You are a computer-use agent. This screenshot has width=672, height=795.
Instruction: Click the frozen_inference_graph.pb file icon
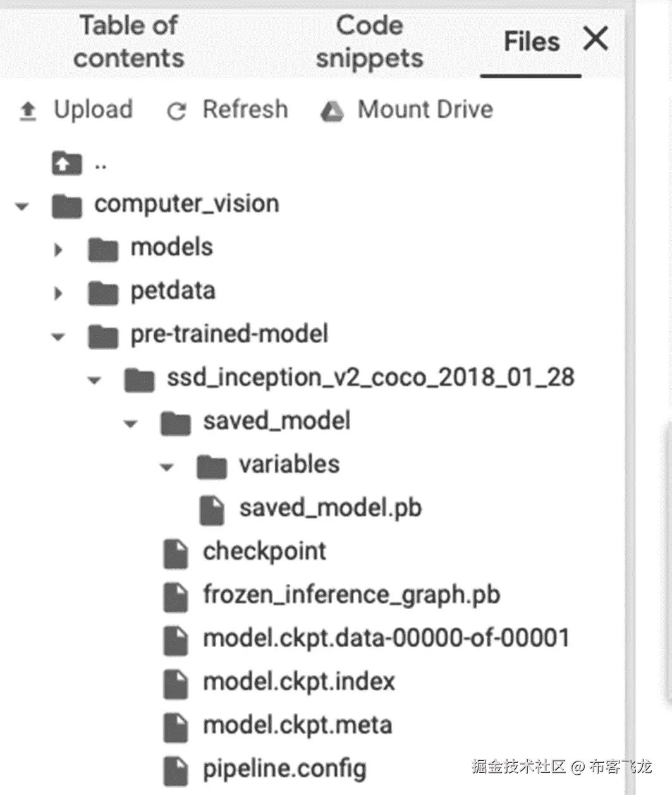[176, 597]
